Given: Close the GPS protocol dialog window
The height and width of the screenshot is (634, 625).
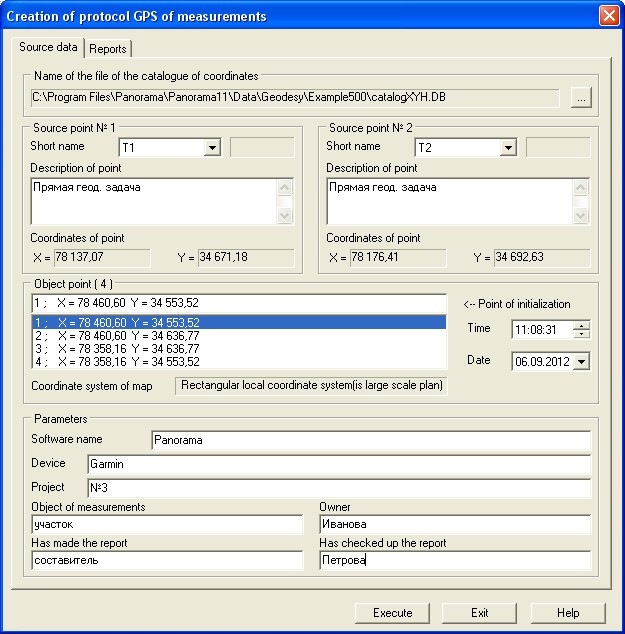Looking at the screenshot, I should coord(607,16).
